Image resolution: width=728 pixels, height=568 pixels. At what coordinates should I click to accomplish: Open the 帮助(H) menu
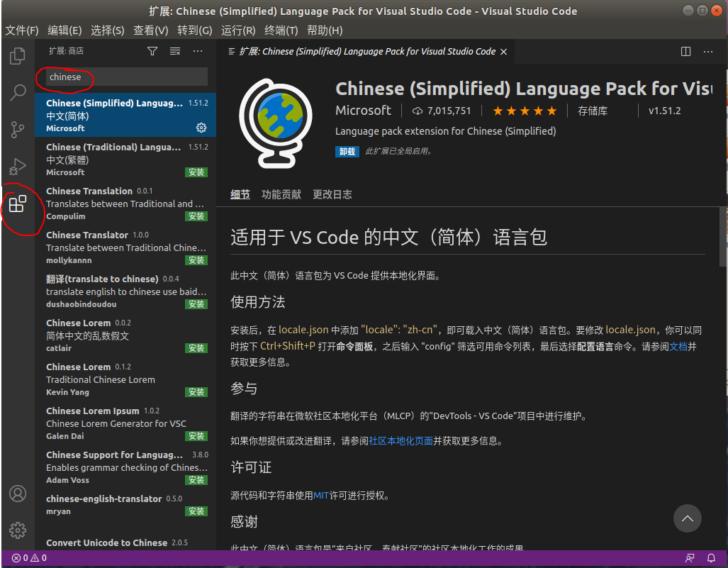click(325, 30)
